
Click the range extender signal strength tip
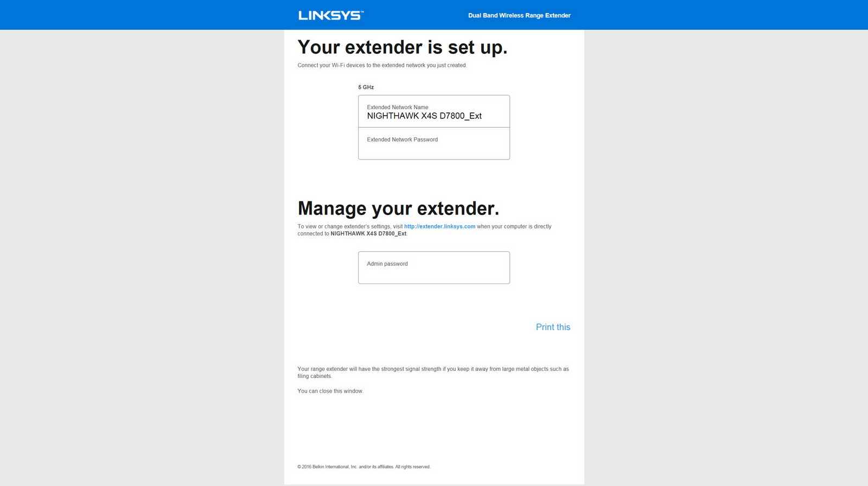[x=433, y=373]
